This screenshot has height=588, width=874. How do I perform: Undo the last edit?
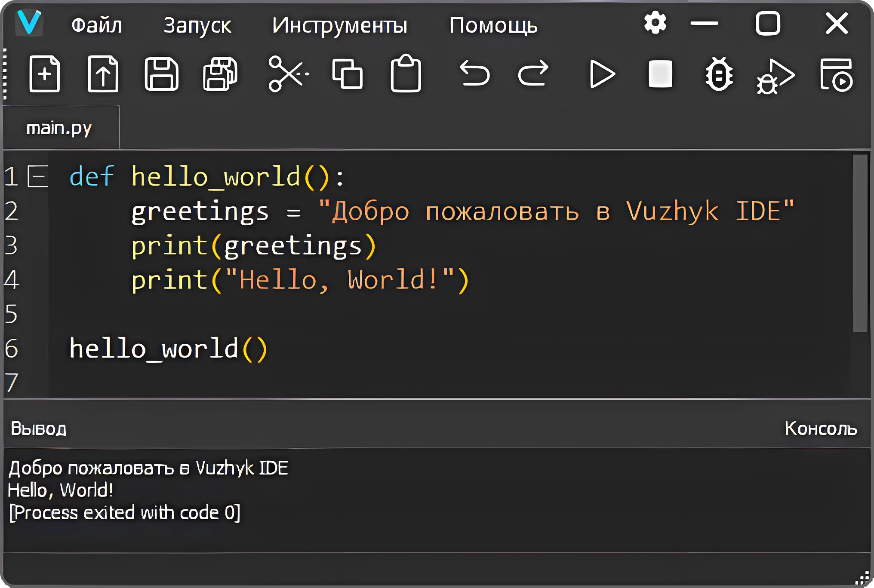475,74
